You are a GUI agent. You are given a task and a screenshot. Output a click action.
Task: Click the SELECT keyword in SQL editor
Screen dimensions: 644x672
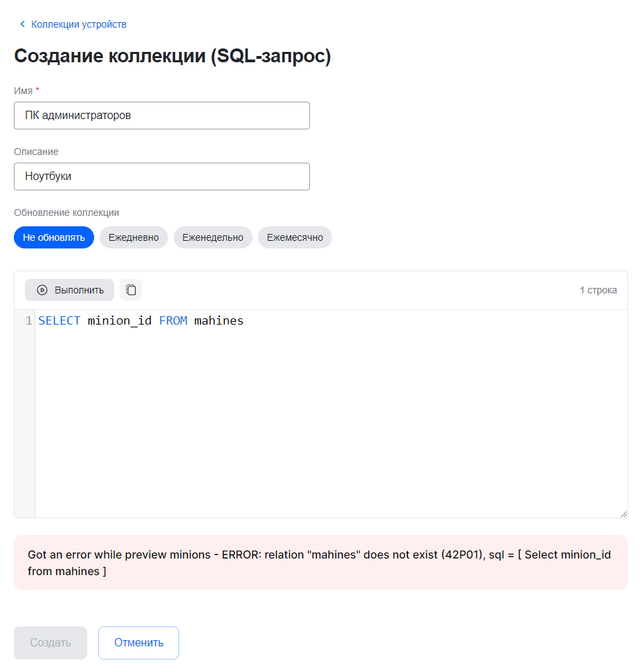[x=59, y=321]
